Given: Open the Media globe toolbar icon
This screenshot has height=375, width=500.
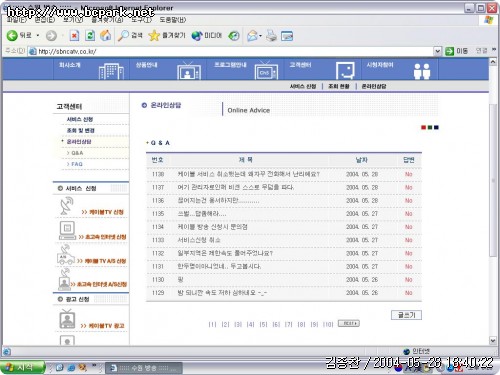Looking at the screenshot, I should [x=197, y=36].
